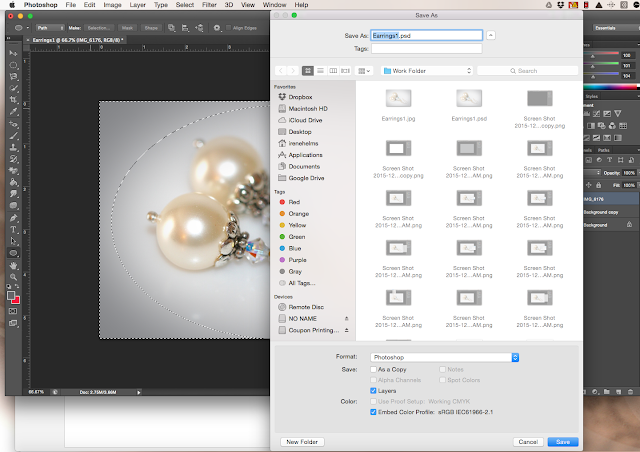The width and height of the screenshot is (640, 452).
Task: Select the History Brush tool
Action: point(13,159)
